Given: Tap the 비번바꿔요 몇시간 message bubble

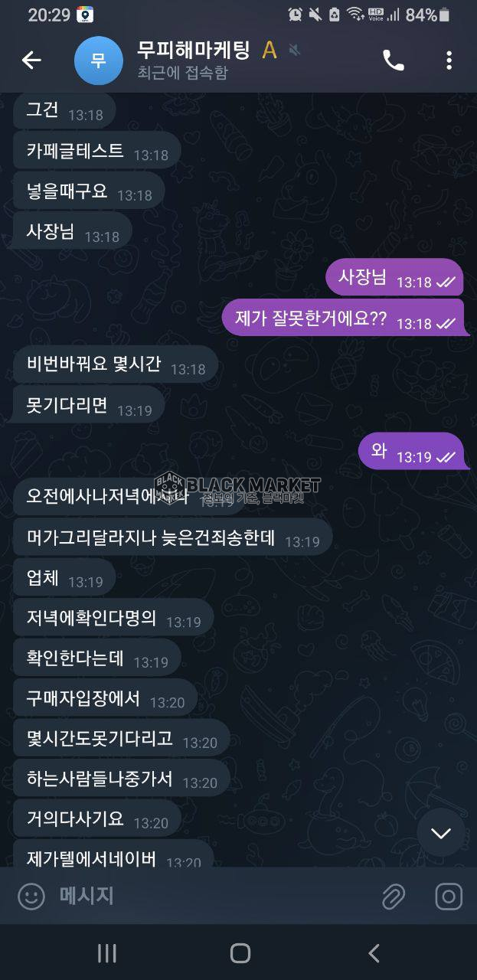Looking at the screenshot, I should [x=116, y=365].
